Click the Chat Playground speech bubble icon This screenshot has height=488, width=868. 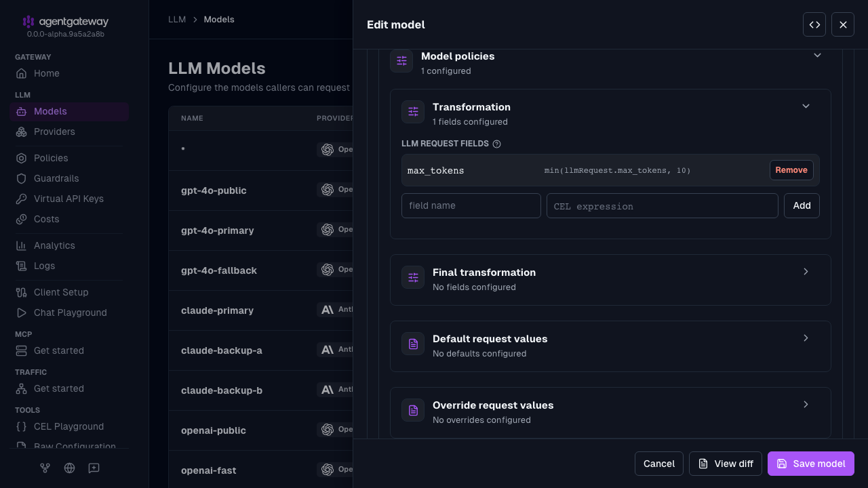[22, 312]
